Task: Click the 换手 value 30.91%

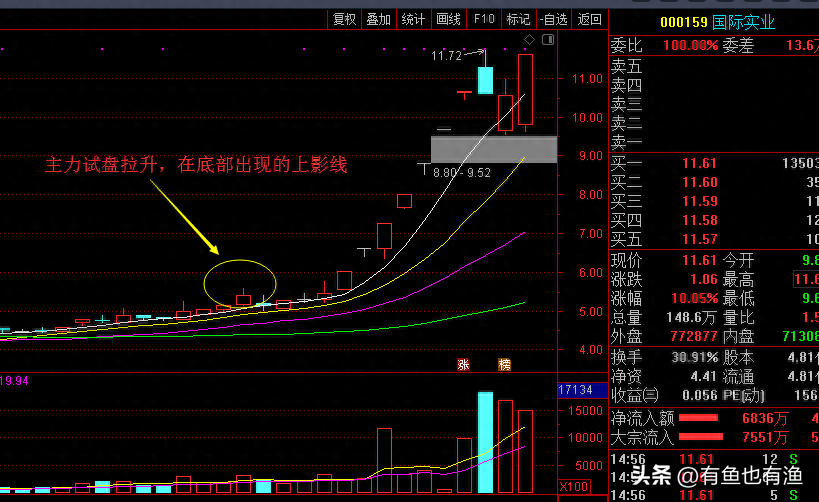Action: 695,358
